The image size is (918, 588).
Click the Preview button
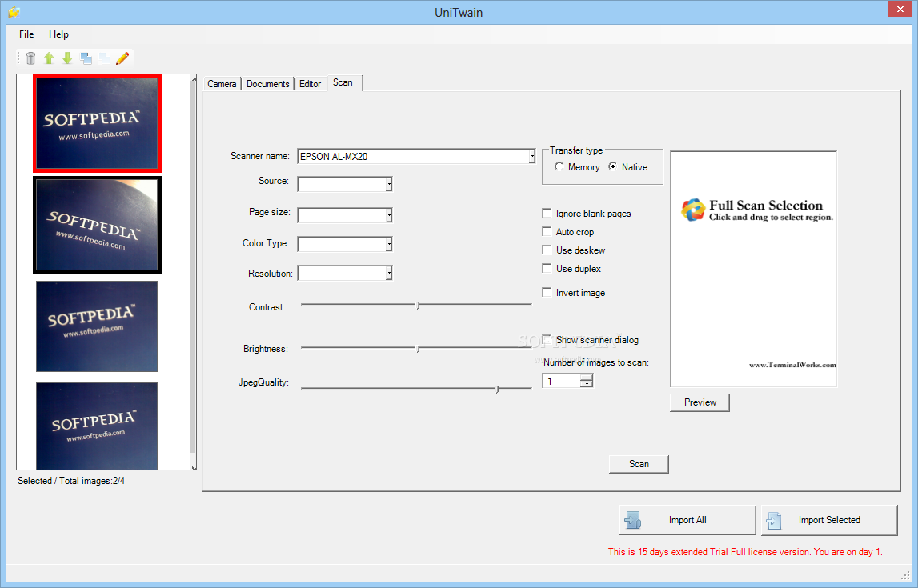[700, 402]
